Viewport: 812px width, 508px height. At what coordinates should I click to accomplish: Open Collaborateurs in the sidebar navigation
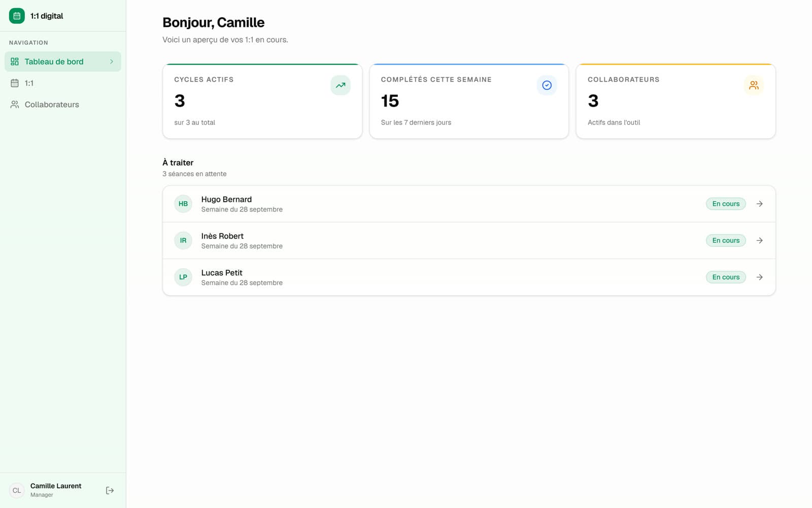pyautogui.click(x=63, y=104)
